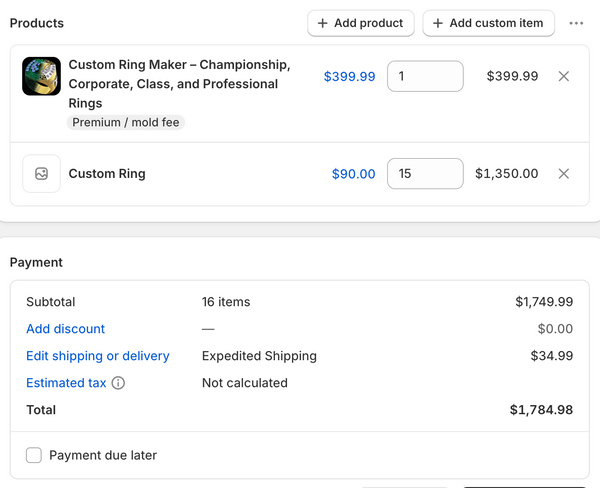Click the Products section heading
600x488 pixels.
(x=37, y=23)
